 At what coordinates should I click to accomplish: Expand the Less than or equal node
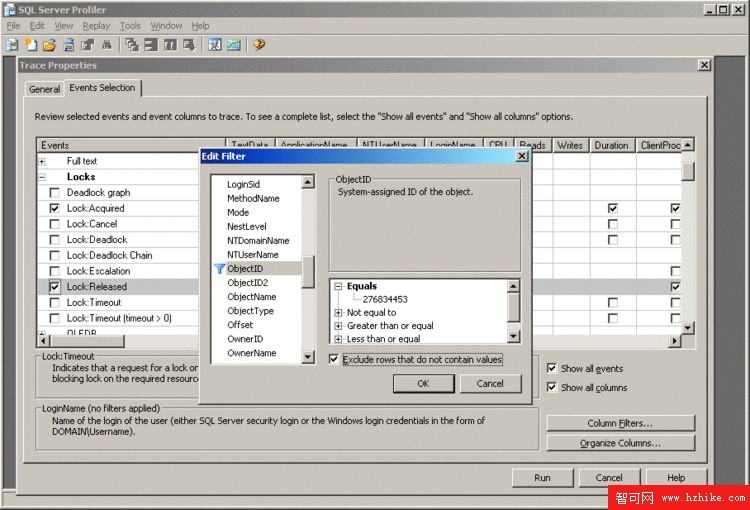pos(338,339)
